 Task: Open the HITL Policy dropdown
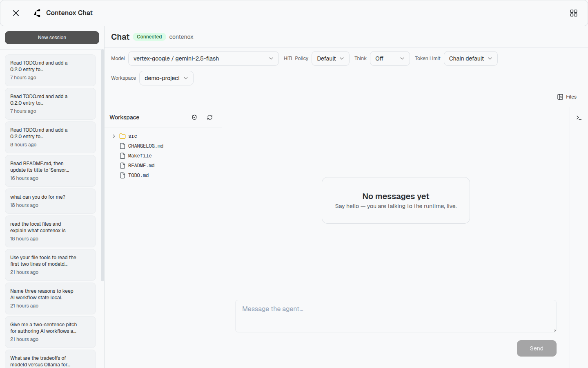pos(330,58)
